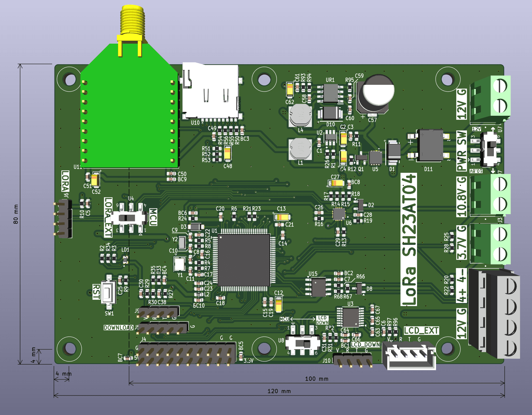The height and width of the screenshot is (415, 532).
Task: Click the inductor L4
Action: pyautogui.click(x=300, y=116)
